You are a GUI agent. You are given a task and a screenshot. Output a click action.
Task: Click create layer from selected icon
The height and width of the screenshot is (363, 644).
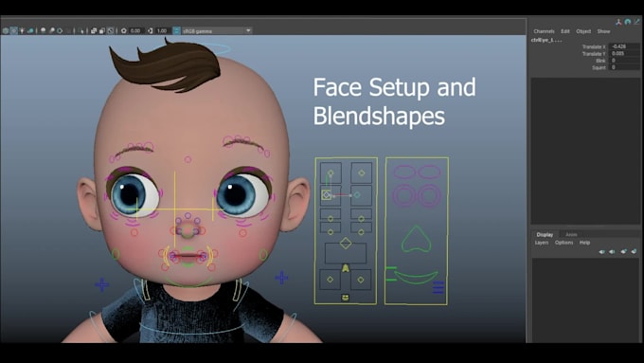(634, 251)
